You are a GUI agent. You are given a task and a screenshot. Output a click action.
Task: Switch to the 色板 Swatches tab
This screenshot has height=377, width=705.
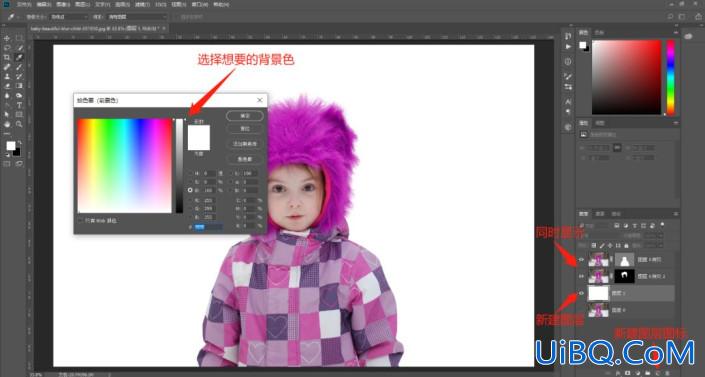600,32
